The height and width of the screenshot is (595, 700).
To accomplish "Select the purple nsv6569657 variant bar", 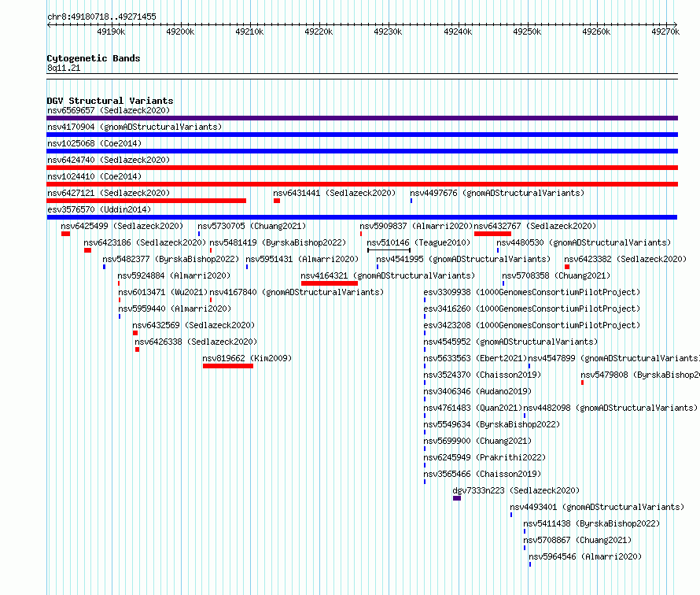I will tap(362, 118).
